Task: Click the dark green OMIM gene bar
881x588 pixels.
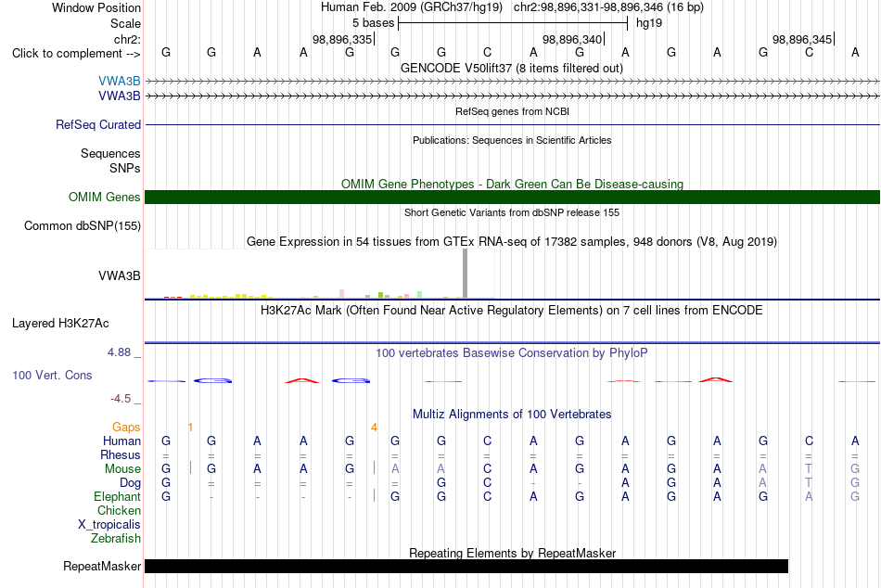Action: point(512,198)
